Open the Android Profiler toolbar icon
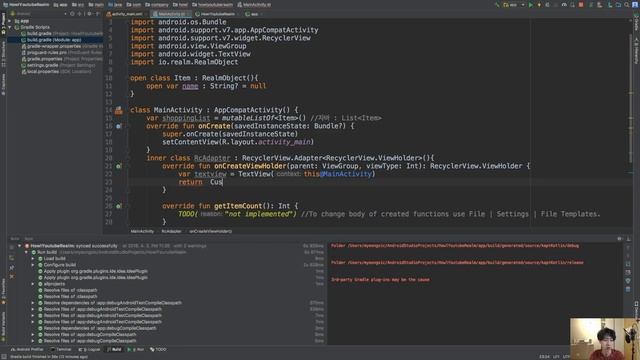Image resolution: width=640 pixels, height=360 pixels. (x=564, y=5)
